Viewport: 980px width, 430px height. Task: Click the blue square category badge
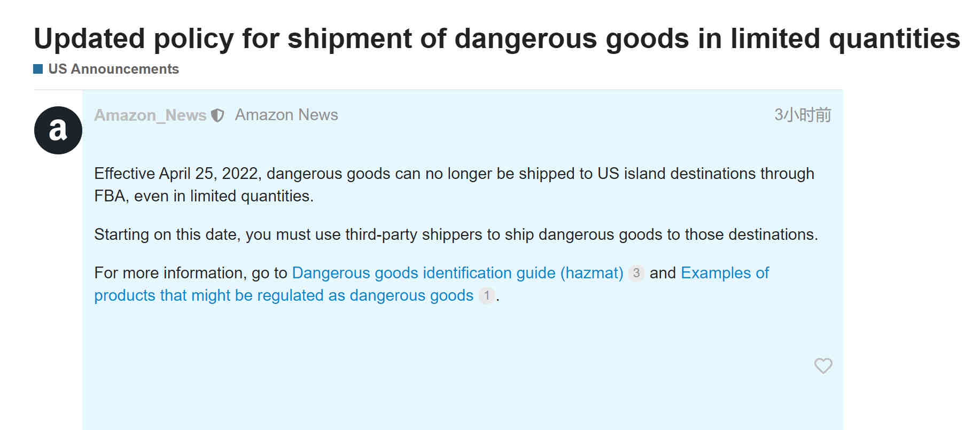38,69
